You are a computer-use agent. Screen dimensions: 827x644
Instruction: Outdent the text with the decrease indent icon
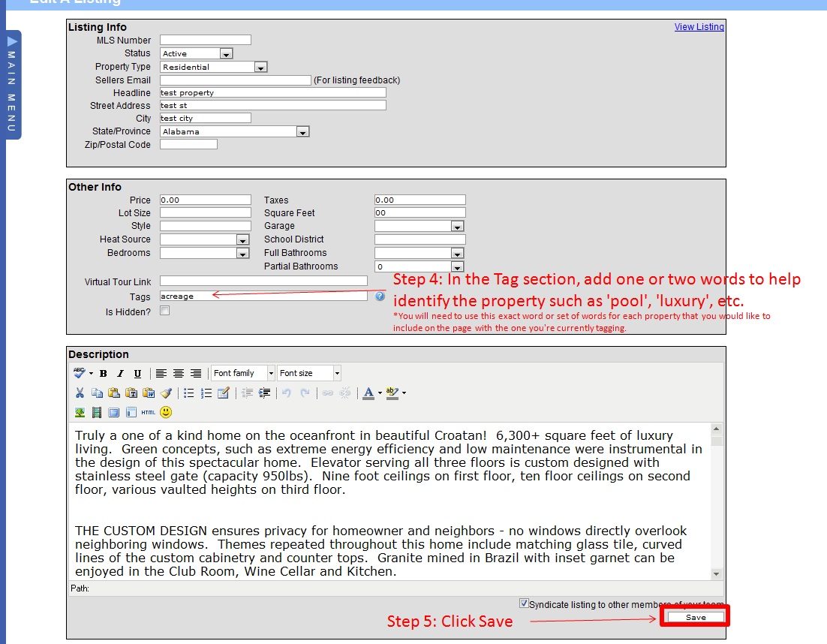point(247,393)
